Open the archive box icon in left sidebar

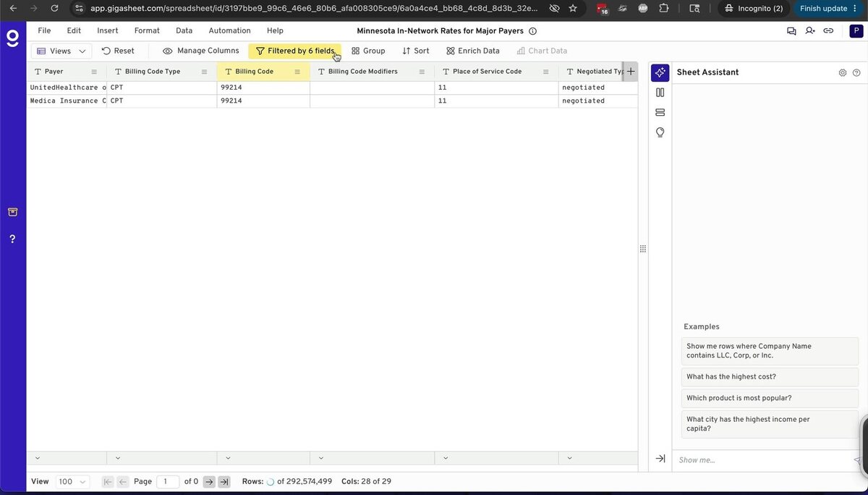tap(12, 212)
